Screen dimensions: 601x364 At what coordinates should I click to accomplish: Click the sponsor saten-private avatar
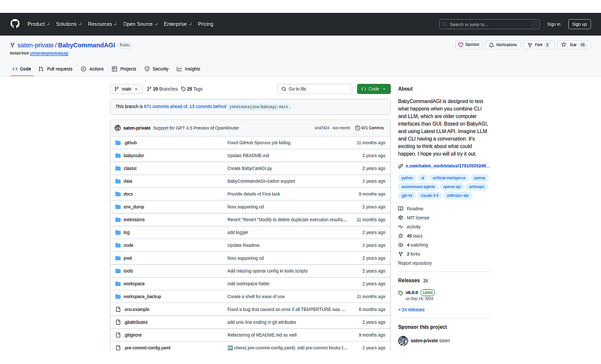(x=403, y=341)
